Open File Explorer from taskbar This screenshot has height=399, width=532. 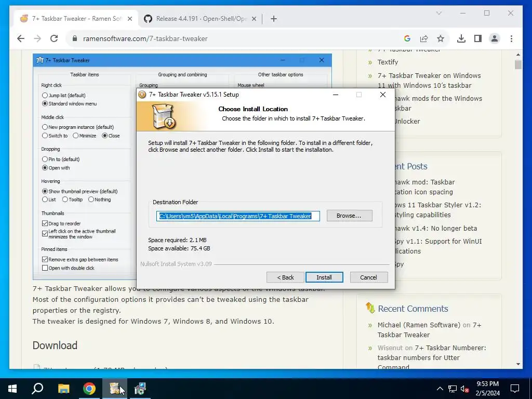[x=63, y=389]
